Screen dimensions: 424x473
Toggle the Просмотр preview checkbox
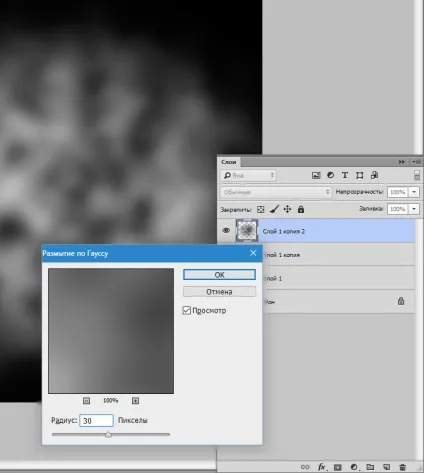coord(187,310)
